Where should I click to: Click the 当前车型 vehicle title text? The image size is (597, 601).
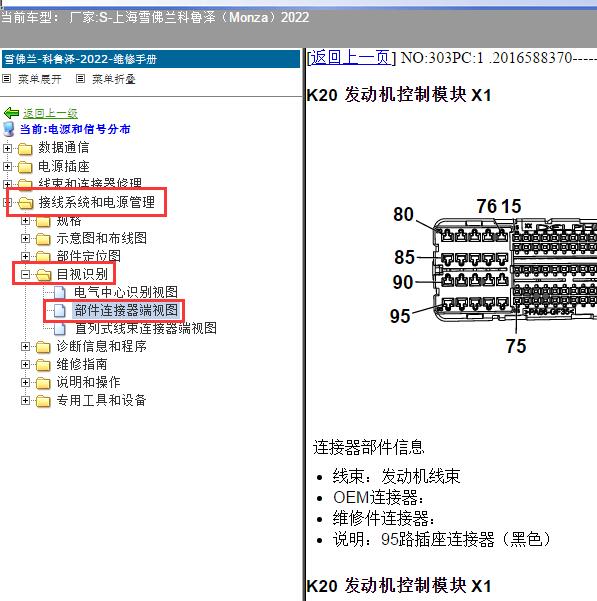155,17
